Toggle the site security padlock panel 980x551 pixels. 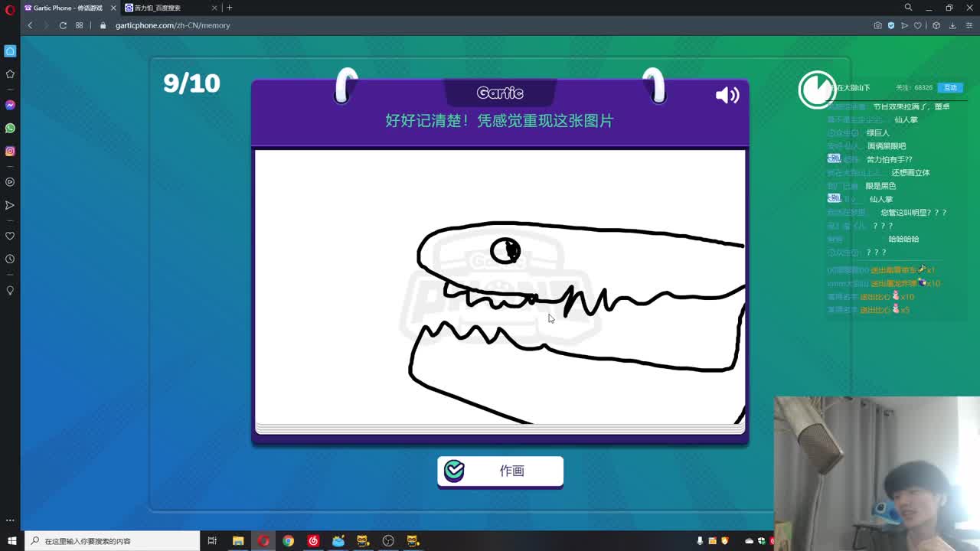(103, 25)
